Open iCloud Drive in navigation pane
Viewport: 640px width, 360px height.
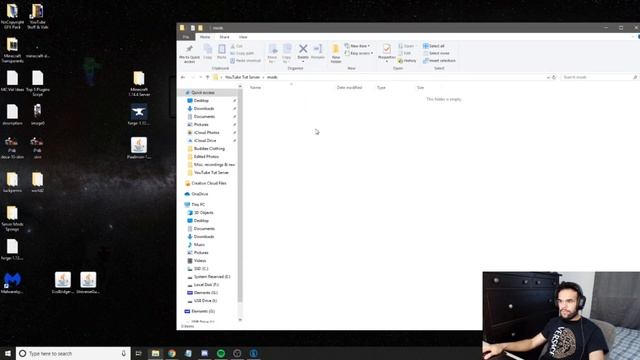pyautogui.click(x=205, y=141)
